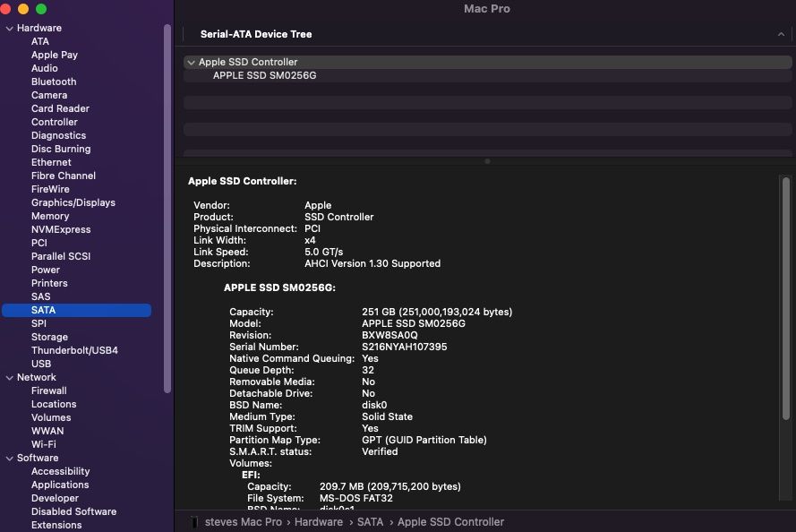Click the details pane vertical scrollbar

pyautogui.click(x=786, y=298)
